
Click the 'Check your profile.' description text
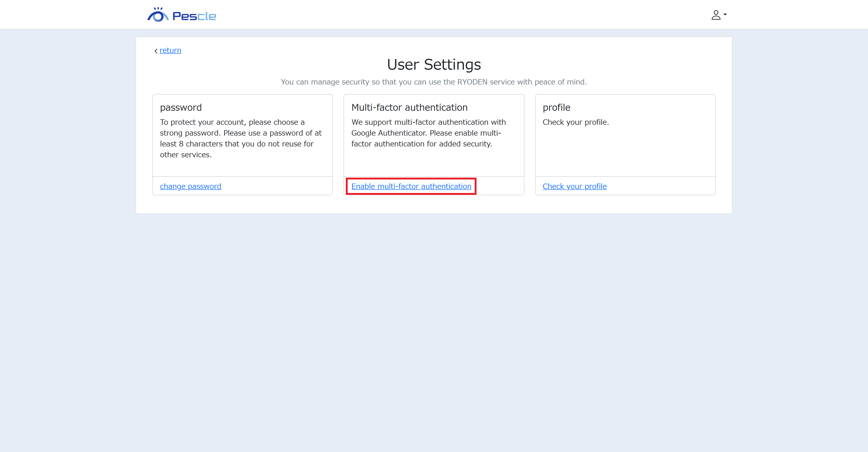click(576, 122)
